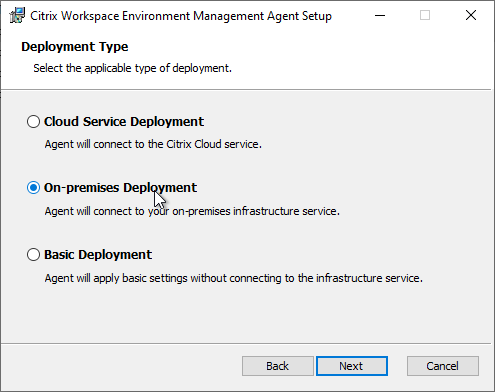495x392 pixels.
Task: Click the basic settings description text
Action: [x=233, y=278]
